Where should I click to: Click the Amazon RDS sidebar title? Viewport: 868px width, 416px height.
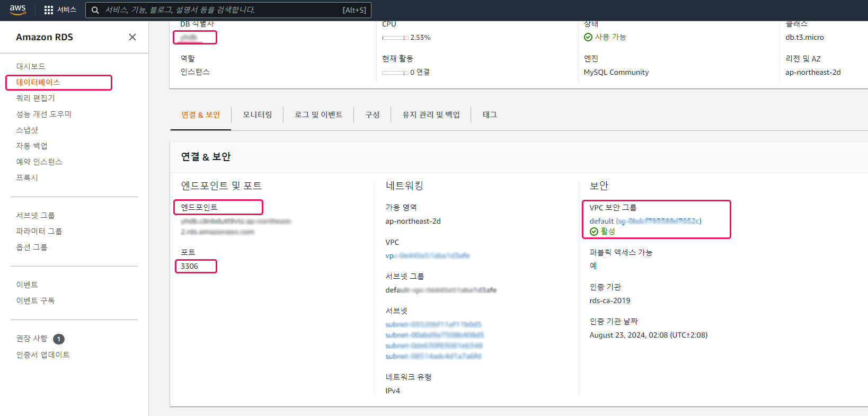click(45, 37)
